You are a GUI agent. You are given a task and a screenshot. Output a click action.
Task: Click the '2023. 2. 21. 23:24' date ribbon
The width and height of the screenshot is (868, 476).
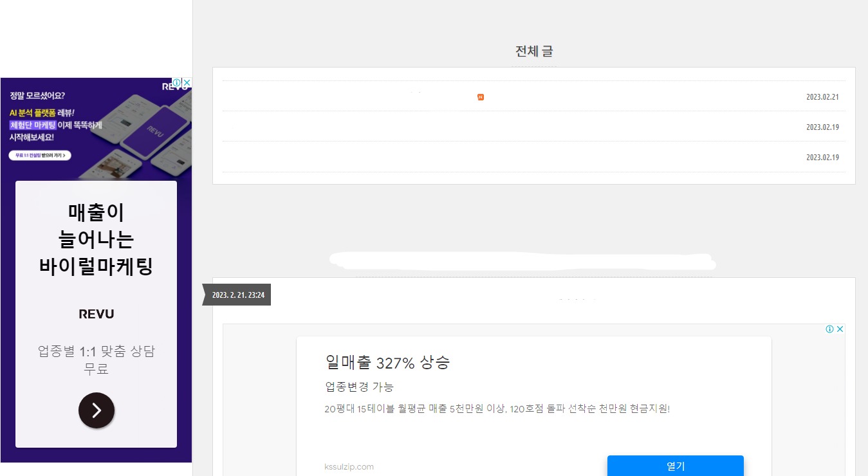coord(237,295)
